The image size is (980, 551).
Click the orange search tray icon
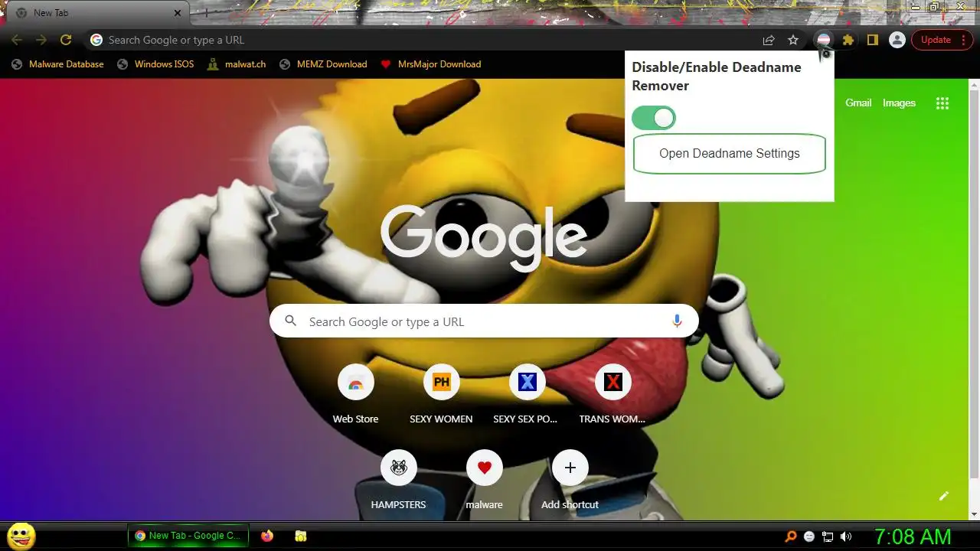click(x=791, y=536)
